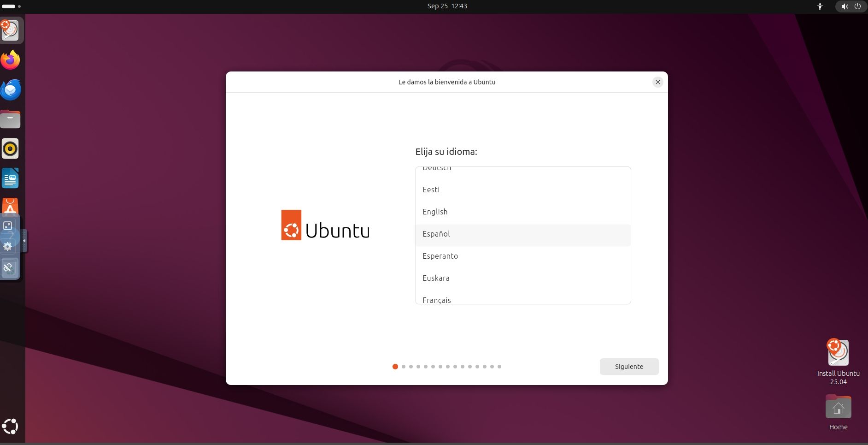The height and width of the screenshot is (445, 868).
Task: Launch Rhythmbox music player
Action: pyautogui.click(x=10, y=149)
